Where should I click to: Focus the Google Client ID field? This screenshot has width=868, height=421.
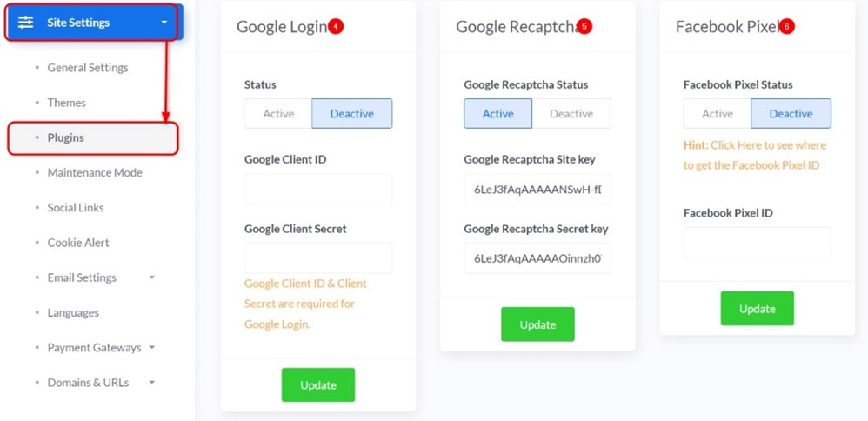pos(318,189)
